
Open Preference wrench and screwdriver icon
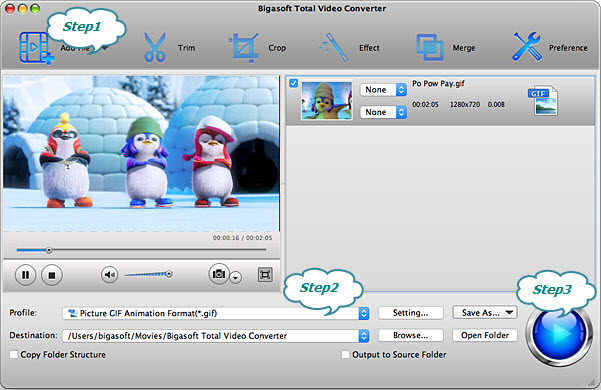point(527,47)
